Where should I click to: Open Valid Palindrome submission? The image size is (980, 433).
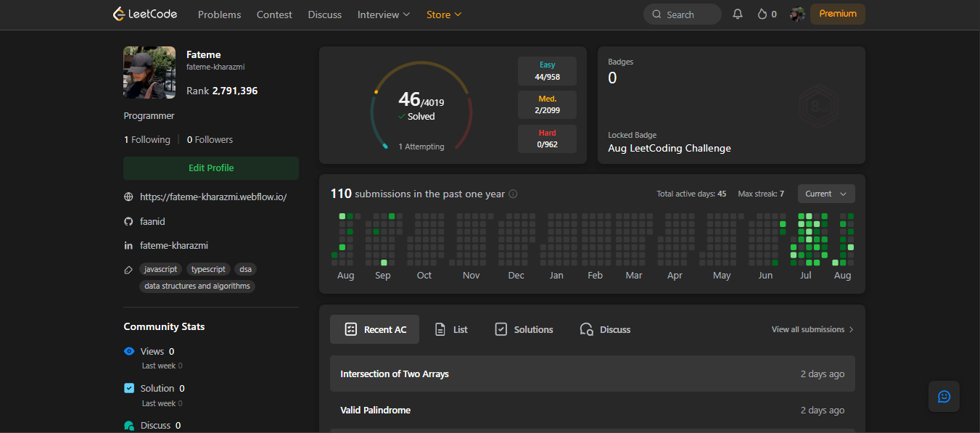593,410
